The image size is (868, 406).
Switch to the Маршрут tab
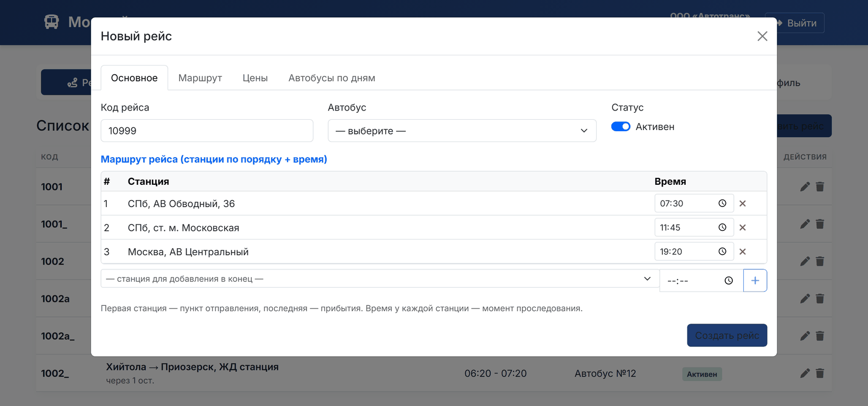pos(200,78)
